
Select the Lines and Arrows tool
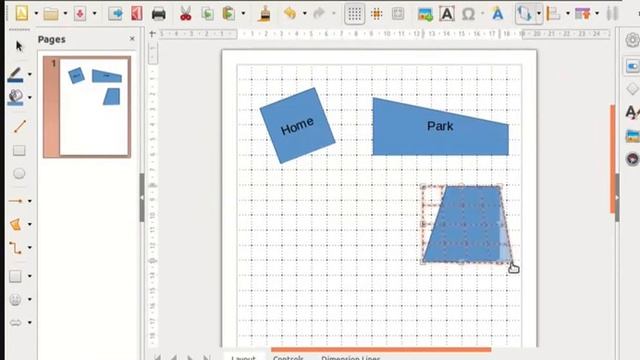16,201
